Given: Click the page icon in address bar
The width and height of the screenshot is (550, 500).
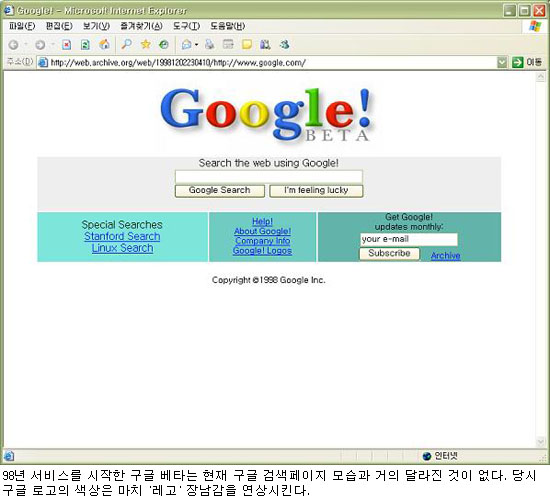Looking at the screenshot, I should tap(43, 63).
